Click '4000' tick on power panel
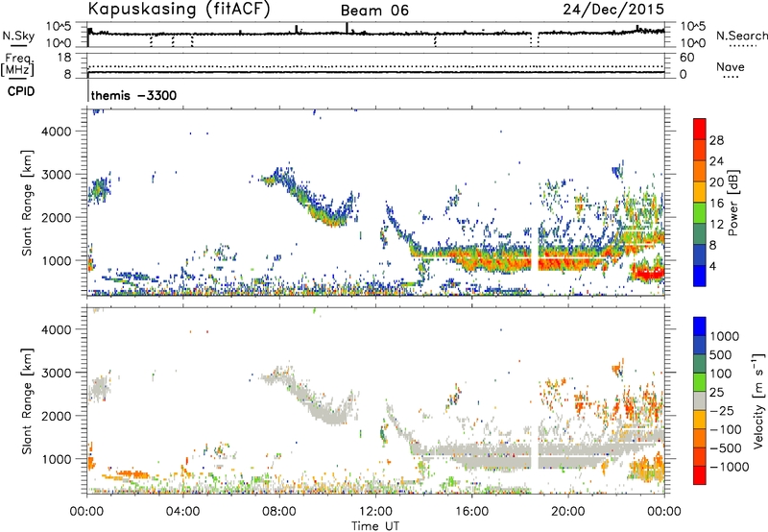The image size is (768, 532). (57, 131)
